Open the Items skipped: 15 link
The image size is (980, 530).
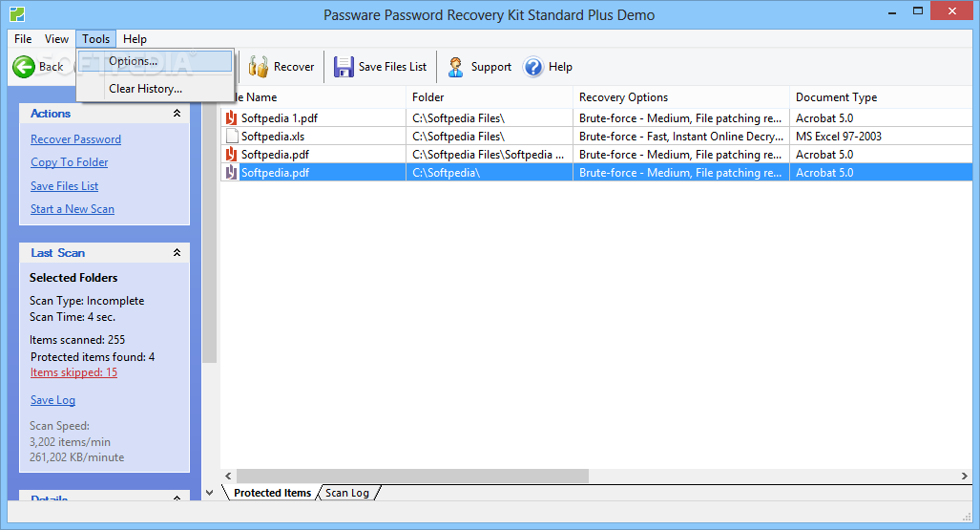tap(73, 372)
